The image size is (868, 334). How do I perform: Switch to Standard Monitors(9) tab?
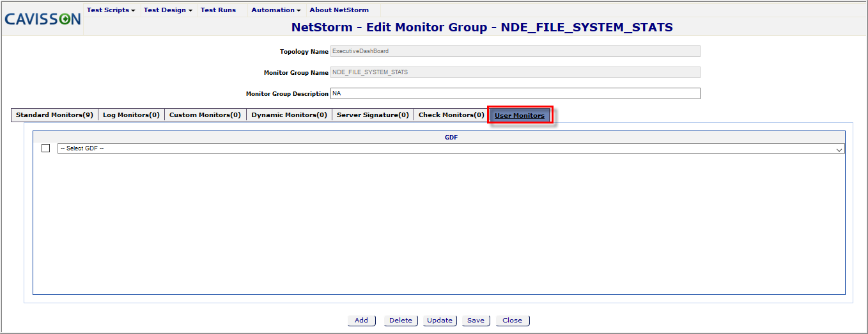tap(54, 115)
